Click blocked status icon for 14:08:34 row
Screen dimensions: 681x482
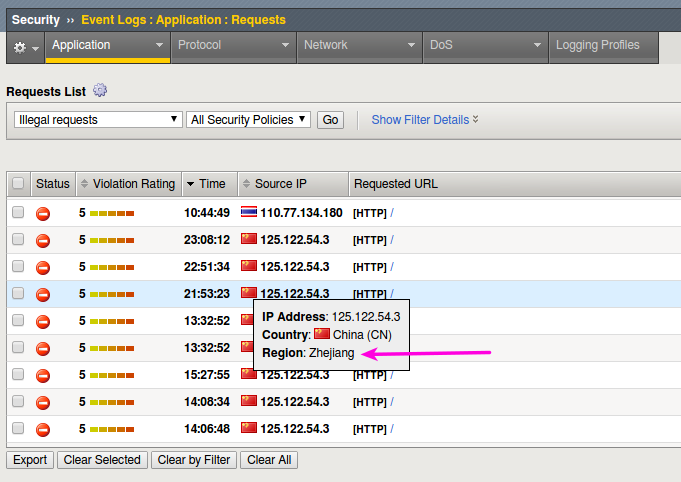43,402
